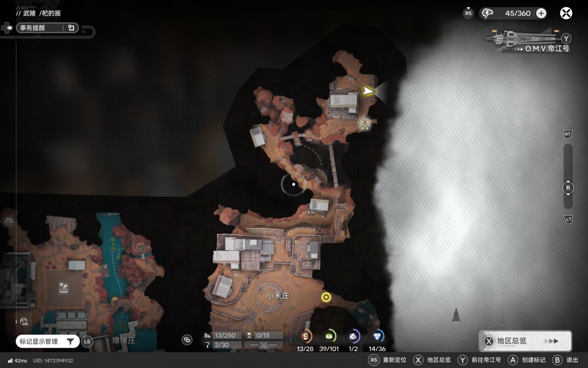Viewport: 588px width, 368px height.
Task: Toggle the map layer switch icon
Action: point(187,340)
